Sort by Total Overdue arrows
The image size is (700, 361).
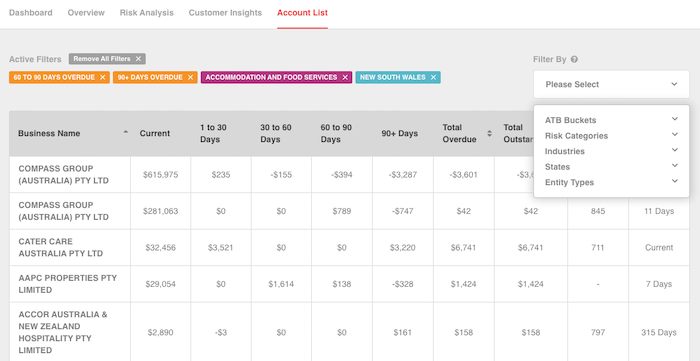click(489, 133)
